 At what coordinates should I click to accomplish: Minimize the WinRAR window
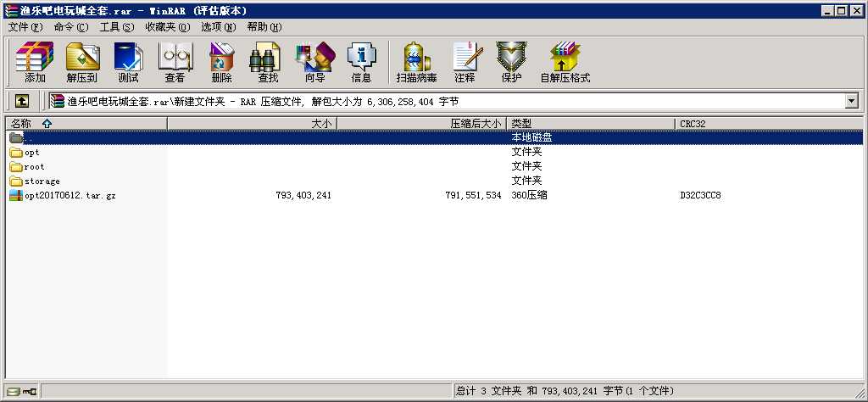click(x=827, y=10)
